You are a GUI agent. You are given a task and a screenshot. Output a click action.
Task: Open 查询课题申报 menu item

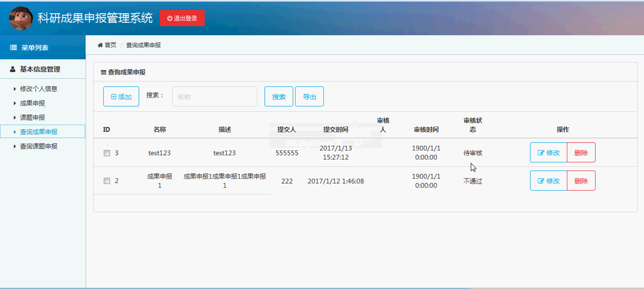[x=38, y=146]
